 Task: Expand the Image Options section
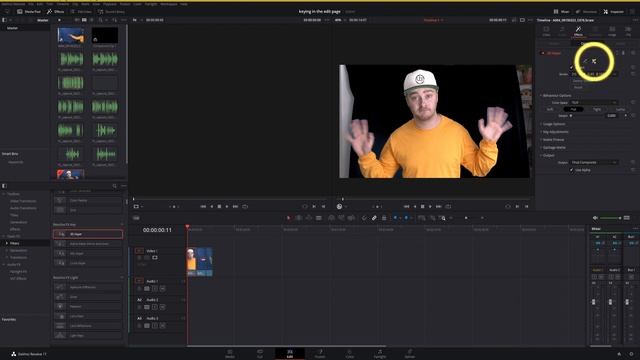[553, 124]
